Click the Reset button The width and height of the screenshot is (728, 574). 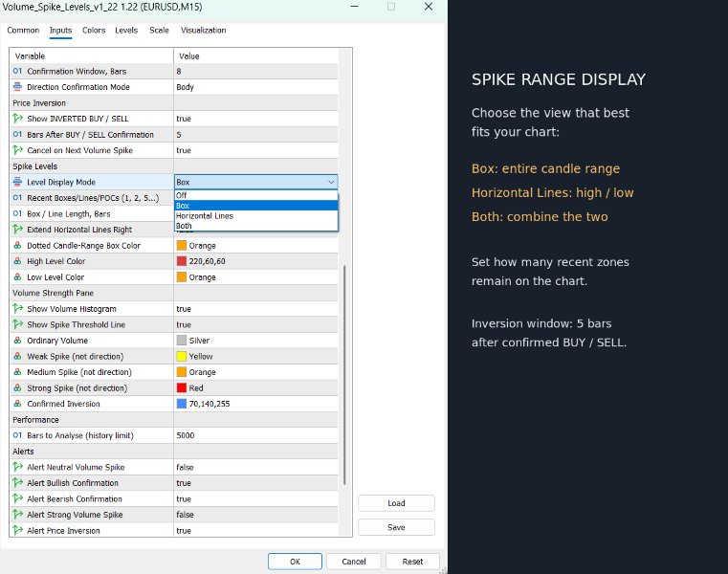[412, 562]
